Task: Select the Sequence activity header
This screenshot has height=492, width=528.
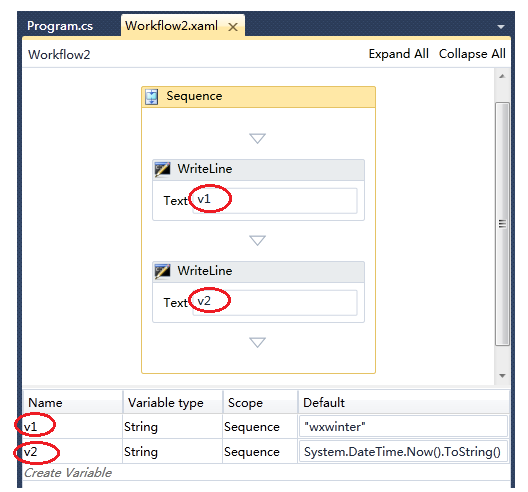Action: click(x=258, y=97)
